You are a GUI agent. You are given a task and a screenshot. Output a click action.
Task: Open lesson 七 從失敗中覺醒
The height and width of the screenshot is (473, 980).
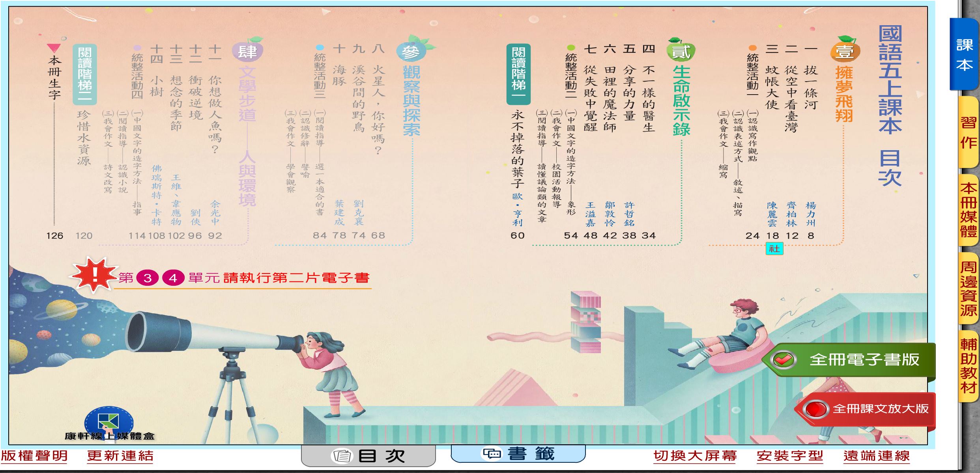pyautogui.click(x=591, y=88)
